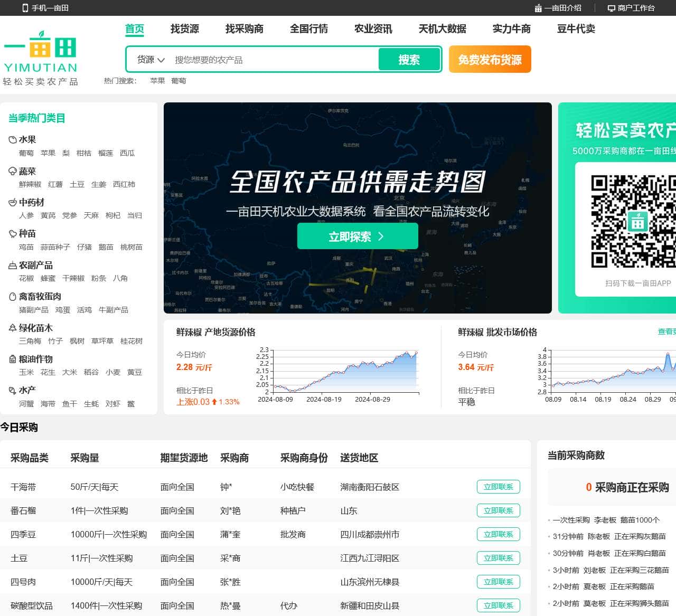Select the 绿化苗木 tree icon
The height and width of the screenshot is (616, 676).
[x=12, y=328]
